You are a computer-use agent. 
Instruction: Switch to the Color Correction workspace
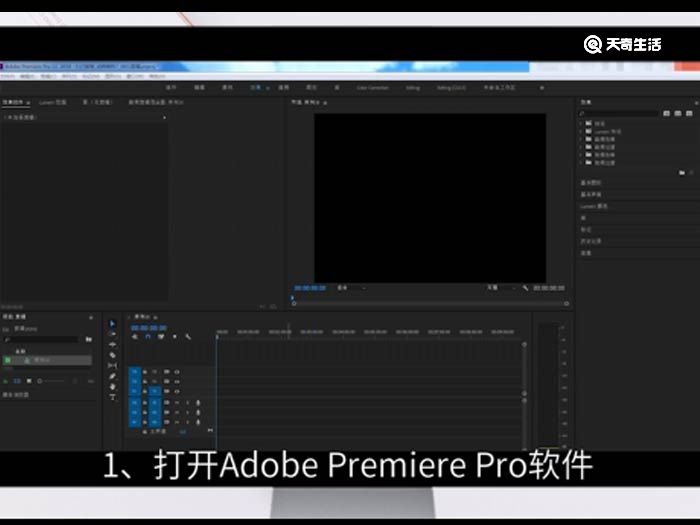[x=372, y=88]
